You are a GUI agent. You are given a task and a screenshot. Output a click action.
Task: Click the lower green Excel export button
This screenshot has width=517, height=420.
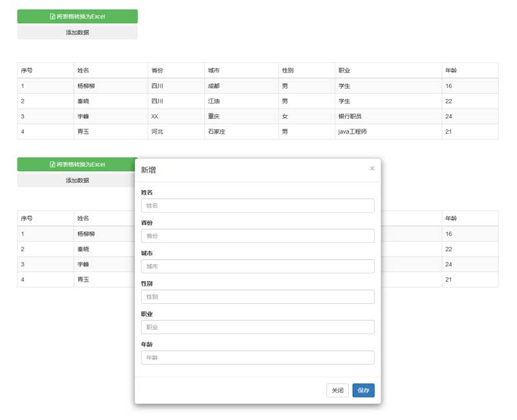(76, 165)
